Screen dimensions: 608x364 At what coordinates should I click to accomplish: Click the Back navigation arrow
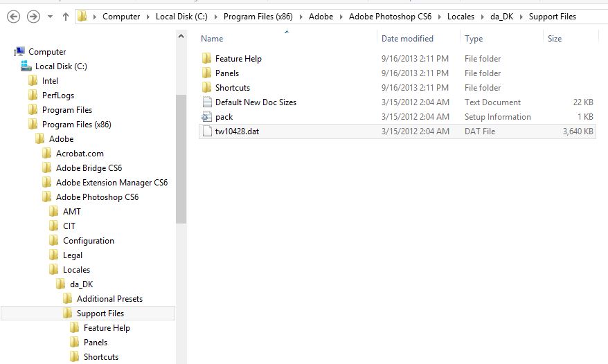14,17
